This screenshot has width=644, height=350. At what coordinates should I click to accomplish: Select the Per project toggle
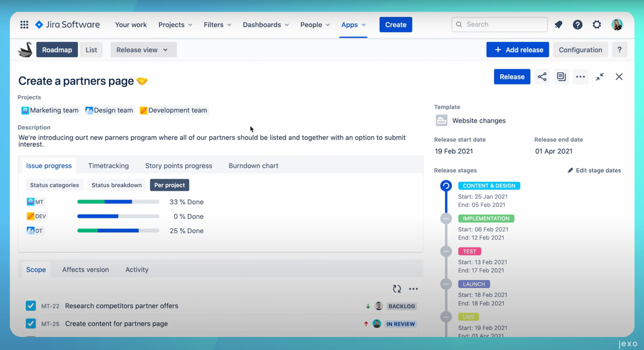[x=170, y=185]
